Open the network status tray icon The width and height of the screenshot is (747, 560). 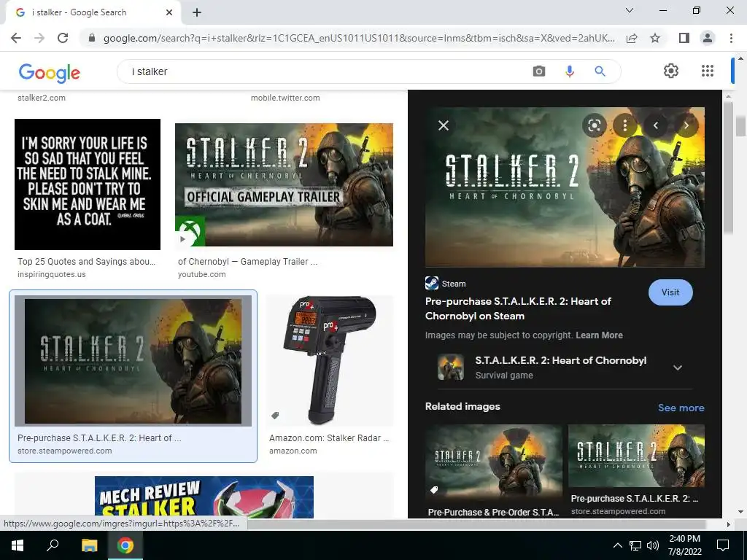635,545
